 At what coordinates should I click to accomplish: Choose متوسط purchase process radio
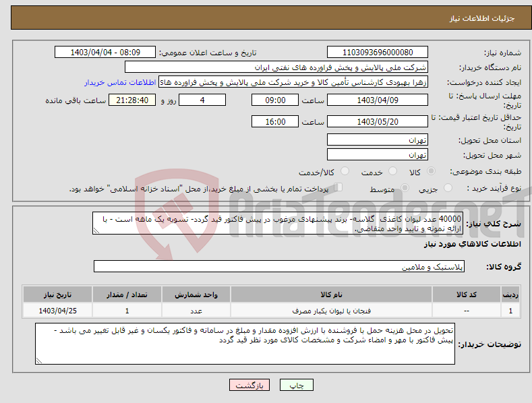tap(405, 187)
